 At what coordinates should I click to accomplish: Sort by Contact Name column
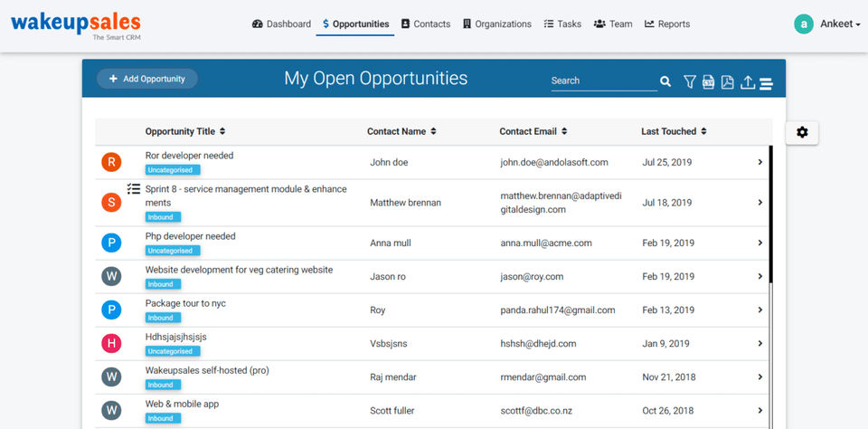click(x=401, y=131)
